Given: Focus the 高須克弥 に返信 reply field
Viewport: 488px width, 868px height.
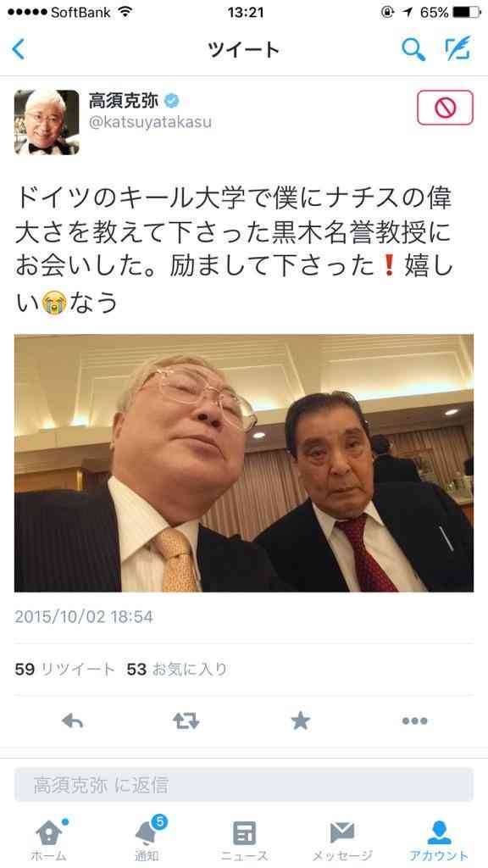Looking at the screenshot, I should tap(244, 784).
